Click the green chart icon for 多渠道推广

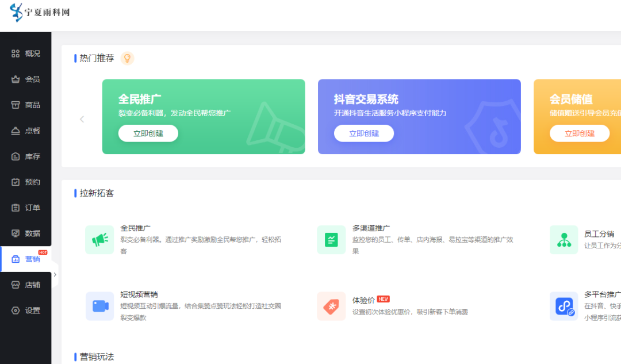(331, 240)
